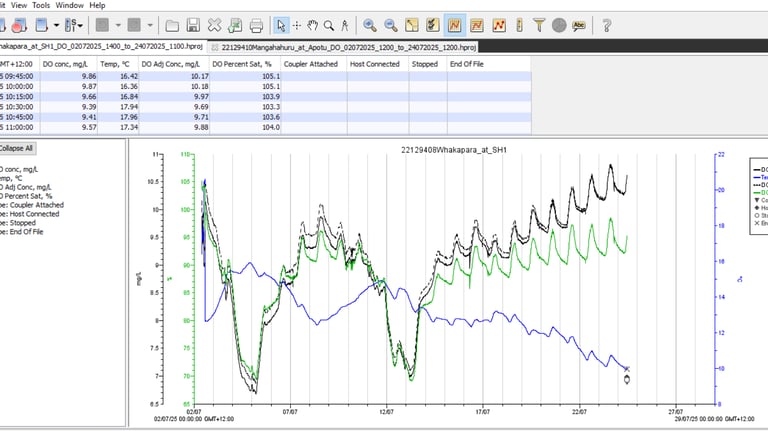Toggle the highlighted graph display button

(455, 25)
